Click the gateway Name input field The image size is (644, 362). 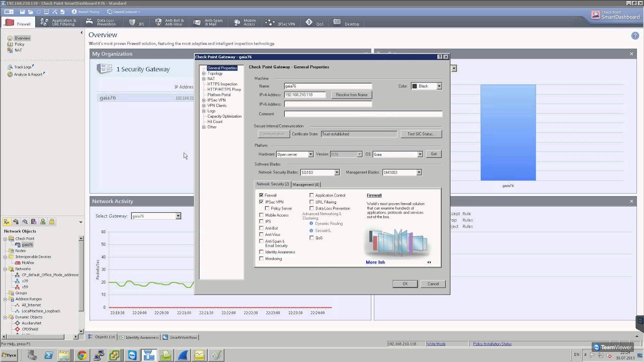(x=328, y=86)
